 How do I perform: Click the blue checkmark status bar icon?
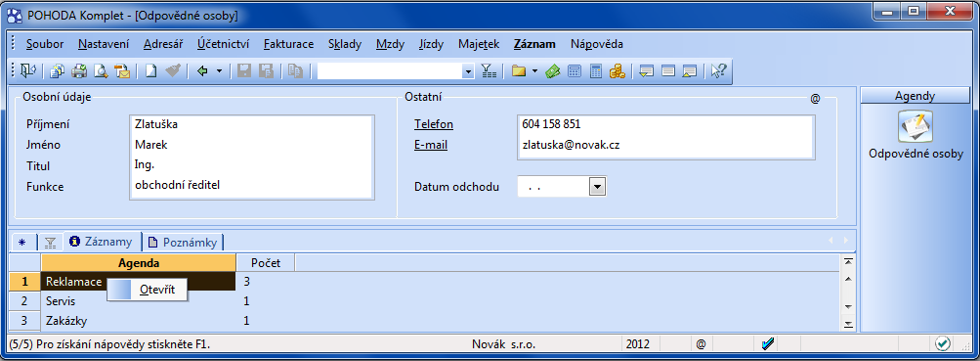pyautogui.click(x=768, y=343)
